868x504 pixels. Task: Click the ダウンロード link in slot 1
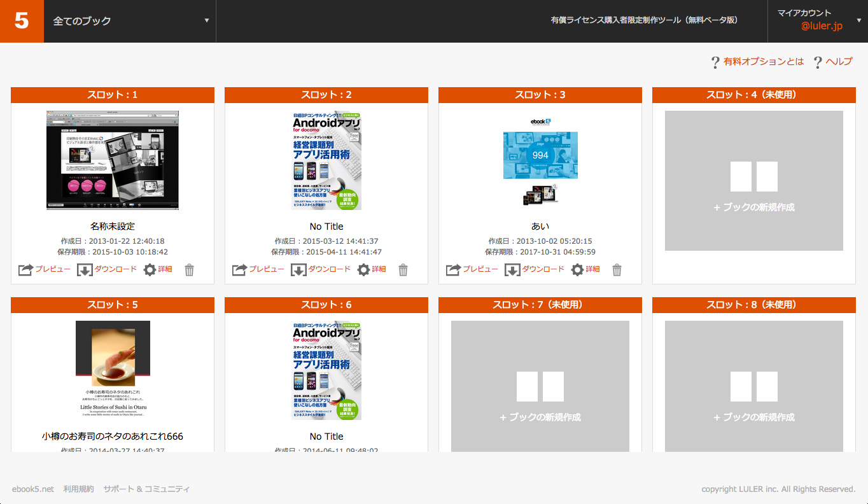point(116,269)
